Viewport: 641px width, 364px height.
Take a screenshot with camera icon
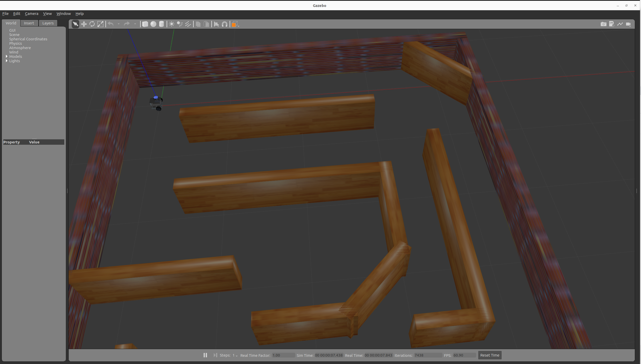[603, 24]
